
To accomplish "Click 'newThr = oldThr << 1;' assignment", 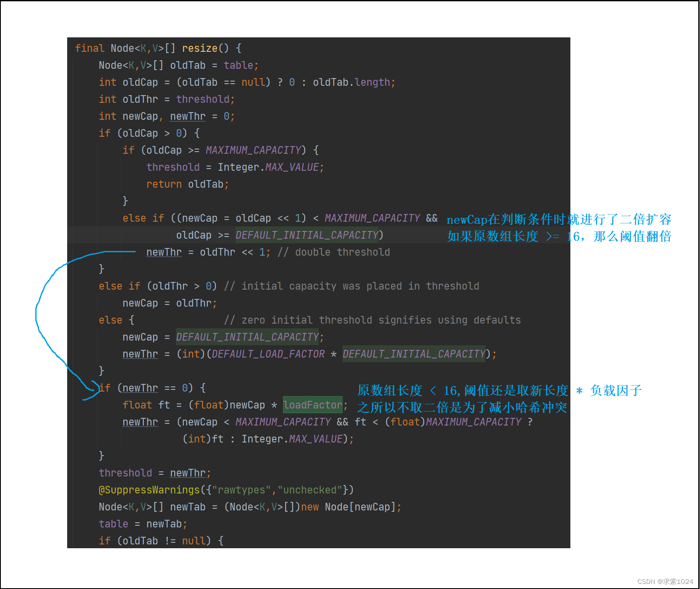I will tap(208, 252).
